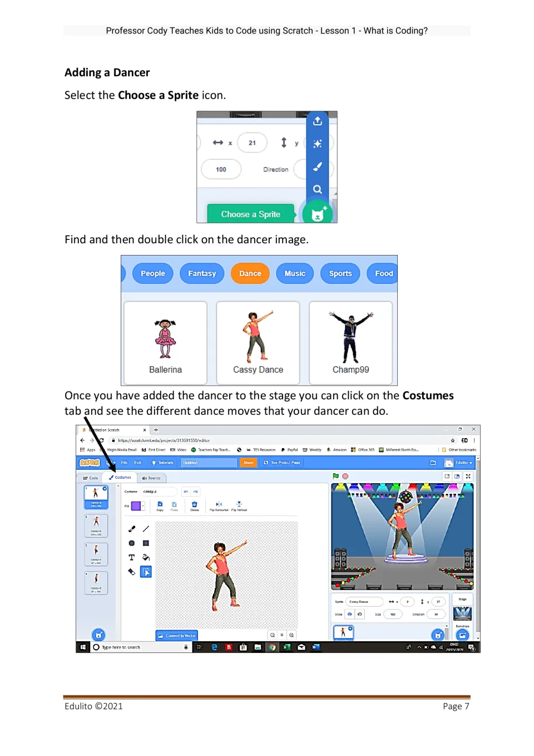534x756 pixels.
Task: Select the Rectangle tool in the paint editor
Action: [146, 543]
